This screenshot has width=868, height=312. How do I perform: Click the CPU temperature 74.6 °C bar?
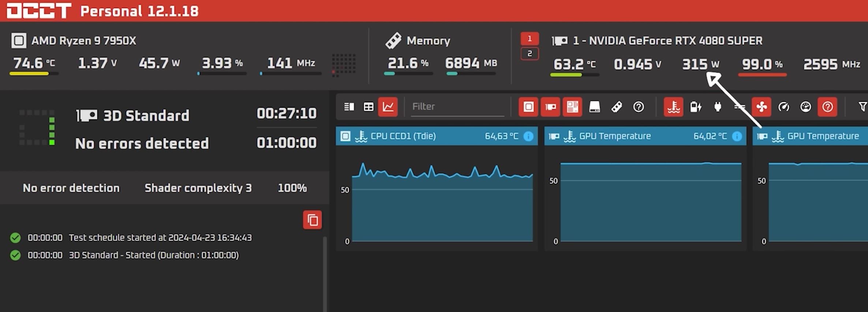point(34,74)
